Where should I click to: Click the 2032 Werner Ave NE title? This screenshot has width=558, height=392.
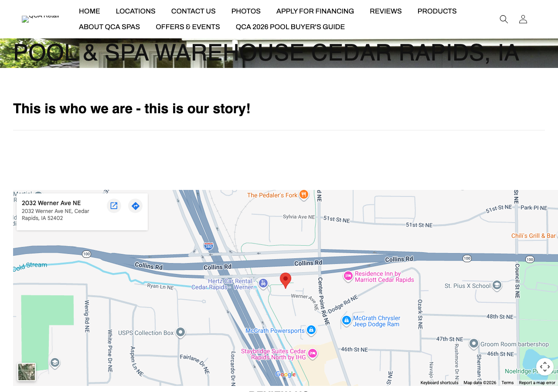click(x=51, y=203)
